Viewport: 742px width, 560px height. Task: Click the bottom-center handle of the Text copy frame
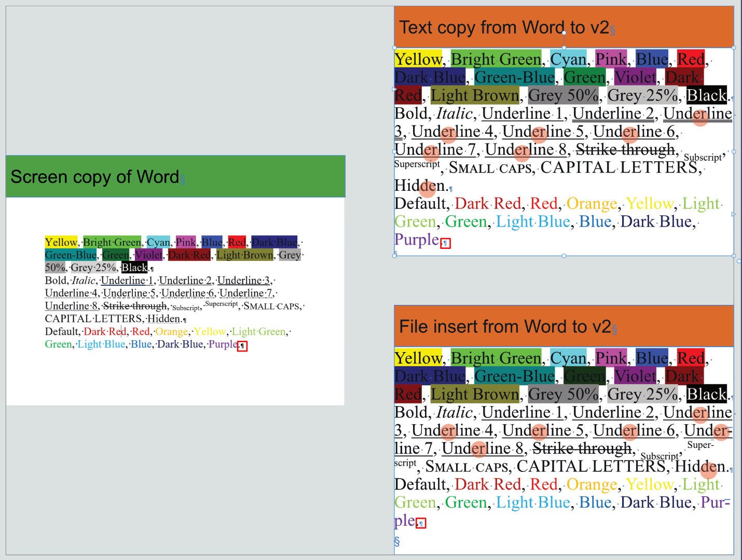[x=564, y=256]
